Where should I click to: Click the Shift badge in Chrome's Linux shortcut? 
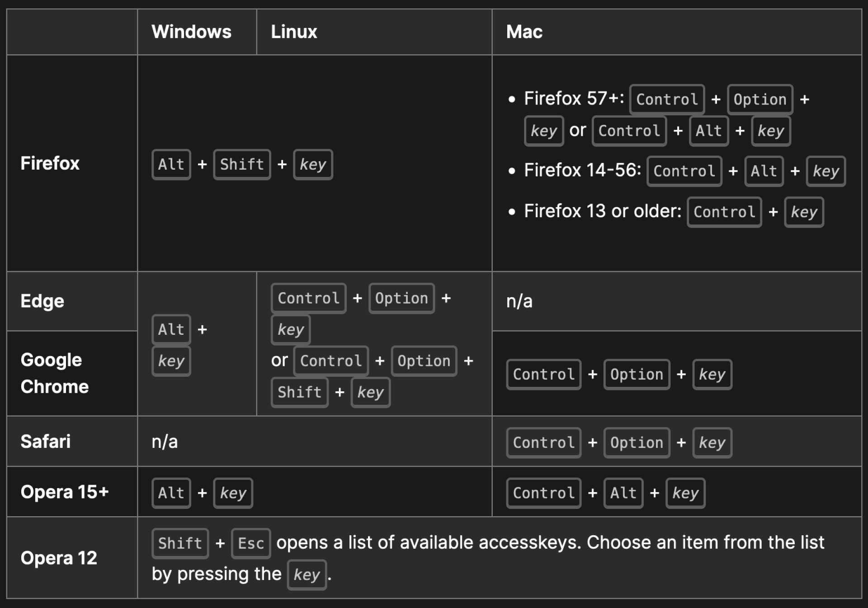(x=299, y=392)
